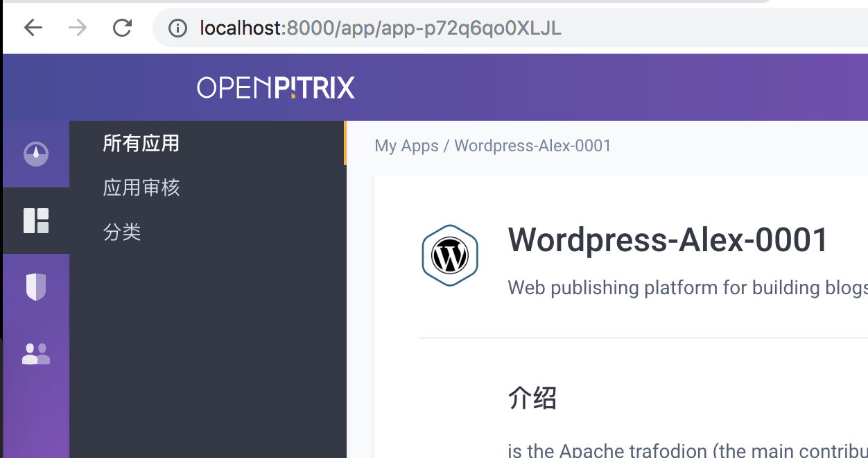Open 应用审核 from the side menu
The width and height of the screenshot is (868, 458).
click(x=141, y=187)
